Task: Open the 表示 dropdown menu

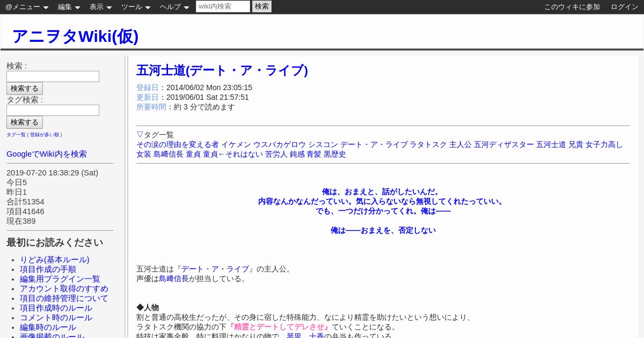Action: point(100,7)
